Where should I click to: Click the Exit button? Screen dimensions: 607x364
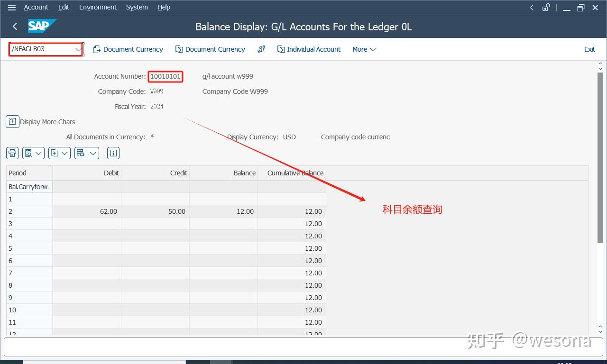click(589, 49)
